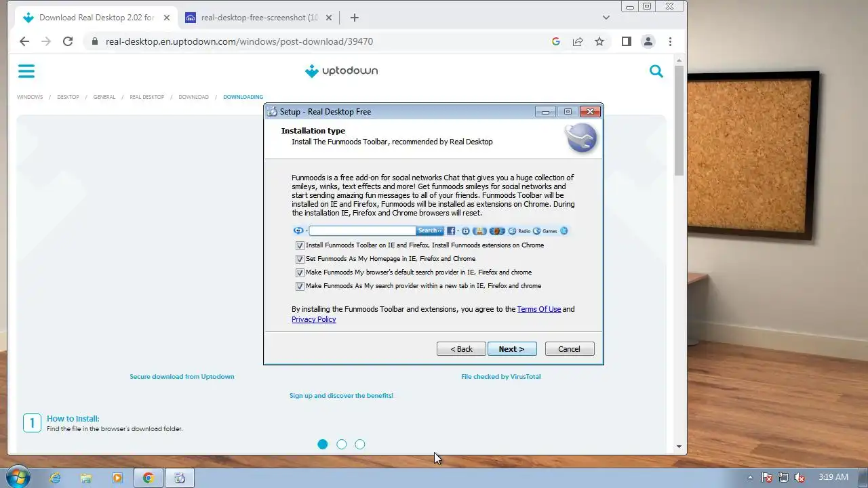Viewport: 868px width, 488px height.
Task: Go to GENERAL breadcrumb
Action: coord(104,97)
